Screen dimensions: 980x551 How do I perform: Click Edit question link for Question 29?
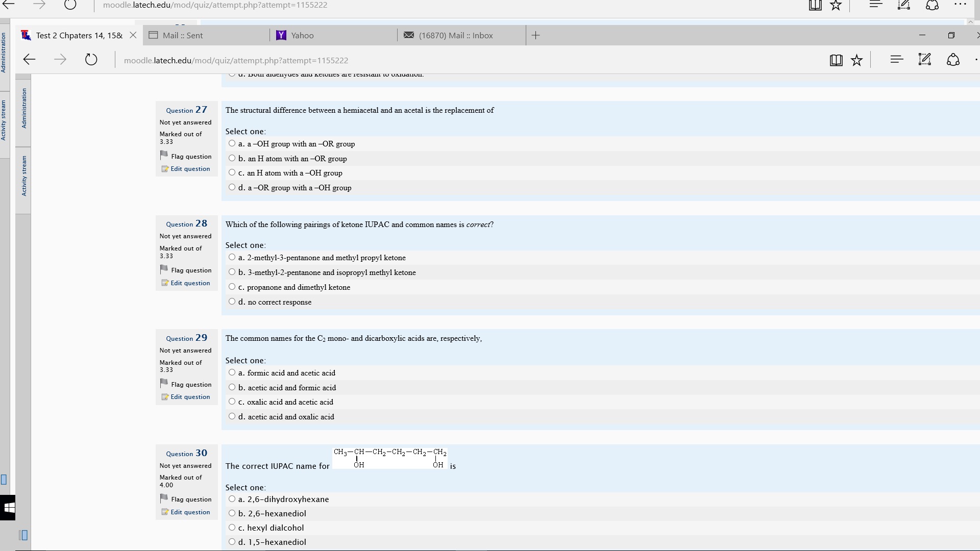coord(190,397)
